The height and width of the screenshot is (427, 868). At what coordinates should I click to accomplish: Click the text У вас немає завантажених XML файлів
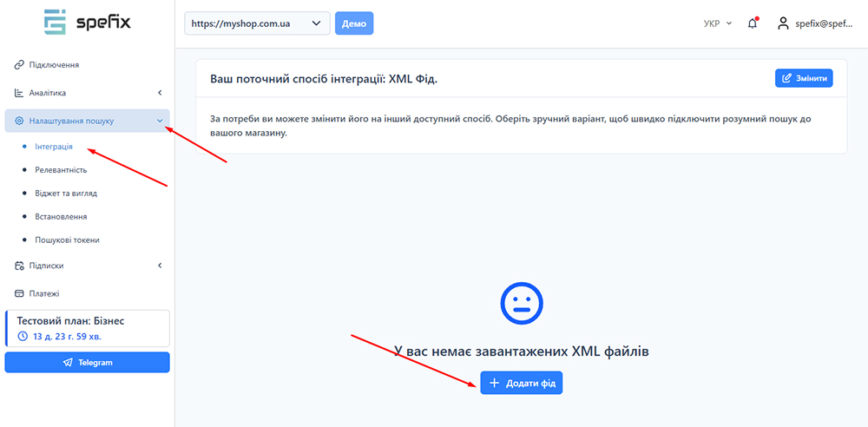pos(522,351)
